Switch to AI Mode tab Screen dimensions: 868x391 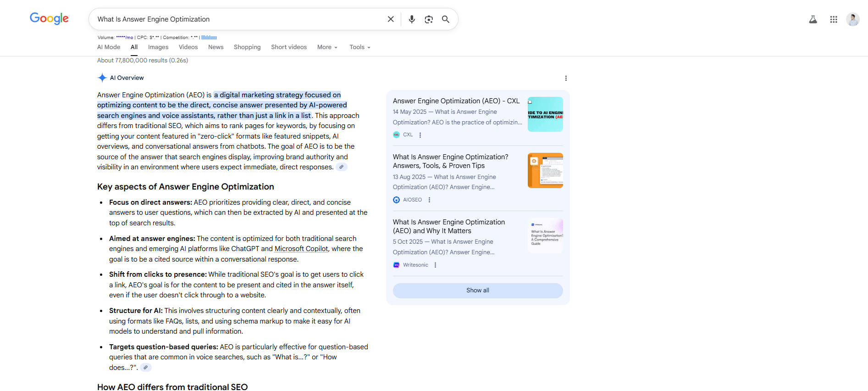109,47
